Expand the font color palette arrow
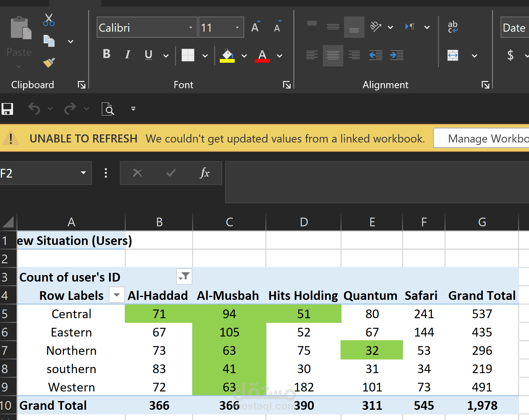This screenshot has width=529, height=420. coord(279,56)
